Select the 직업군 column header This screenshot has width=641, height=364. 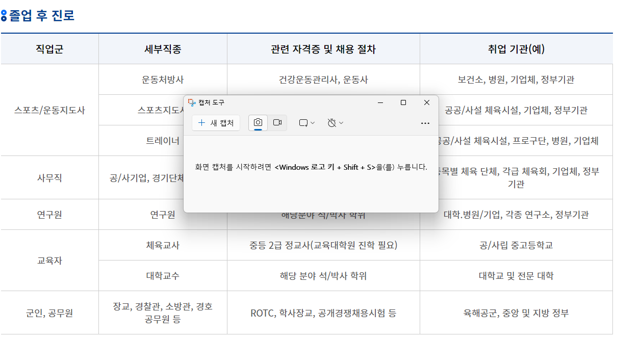click(x=49, y=49)
